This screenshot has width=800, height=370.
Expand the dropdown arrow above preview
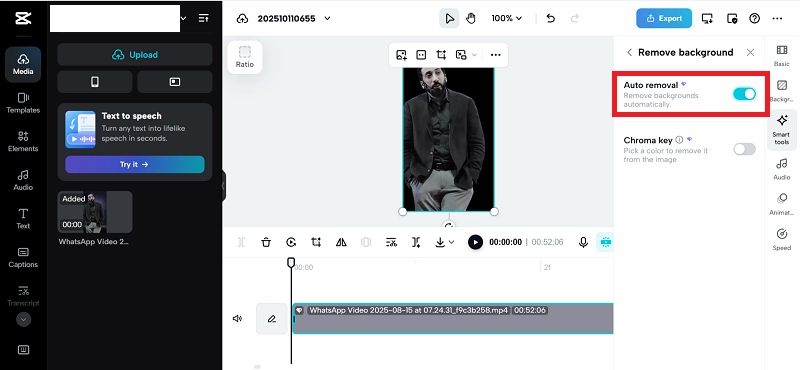pyautogui.click(x=474, y=55)
